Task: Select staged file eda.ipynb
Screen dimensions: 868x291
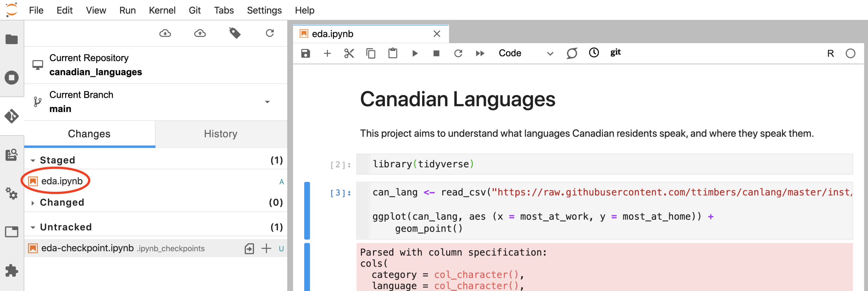Action: coord(62,181)
